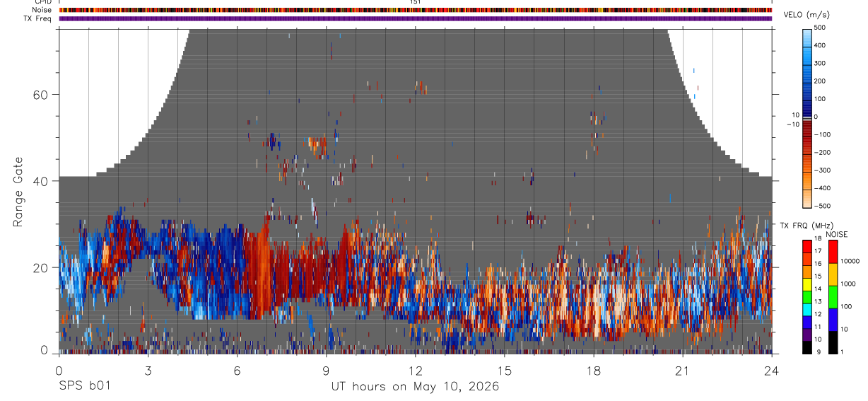Click the −100 velocity scale label
Viewport: 868px width, 401px height.
(x=821, y=134)
